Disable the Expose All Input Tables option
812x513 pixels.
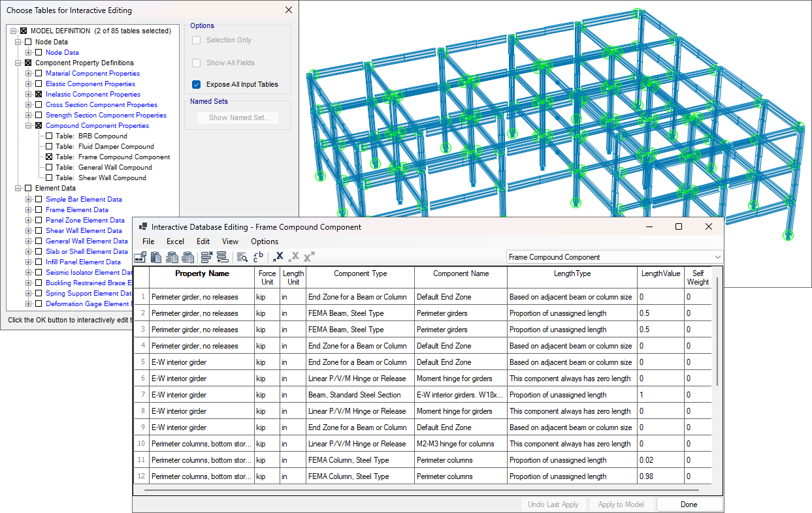pyautogui.click(x=196, y=84)
